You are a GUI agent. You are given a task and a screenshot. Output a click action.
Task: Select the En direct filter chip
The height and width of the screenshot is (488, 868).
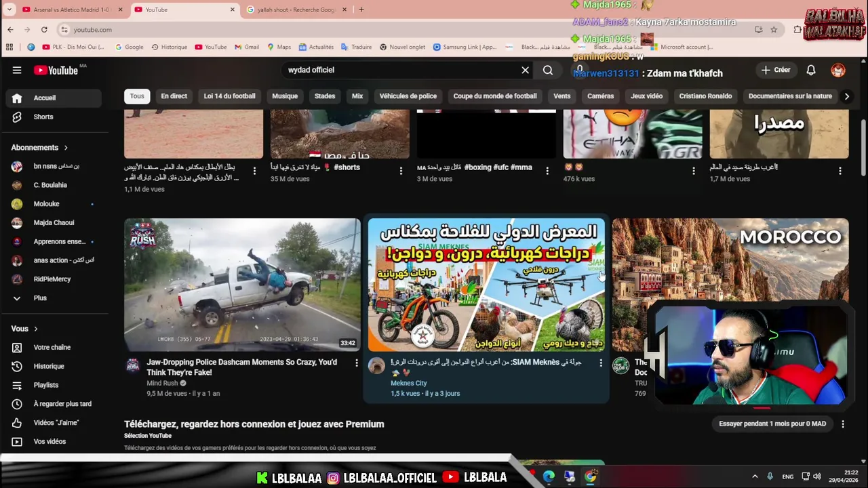pos(174,96)
